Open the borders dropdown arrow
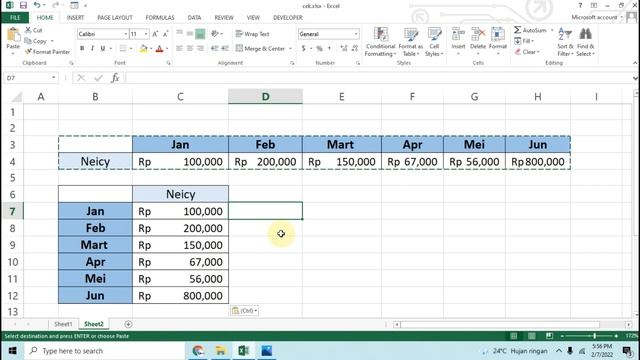Screen dimensions: 640x360 tap(131, 49)
